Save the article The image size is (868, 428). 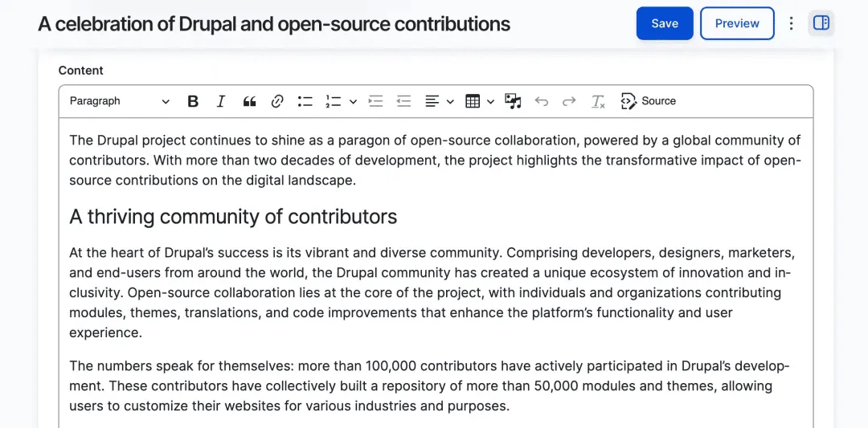(x=665, y=23)
